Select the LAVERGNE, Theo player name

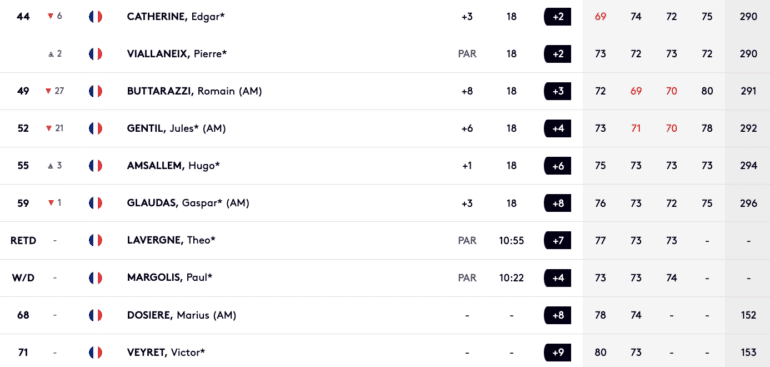coord(171,241)
